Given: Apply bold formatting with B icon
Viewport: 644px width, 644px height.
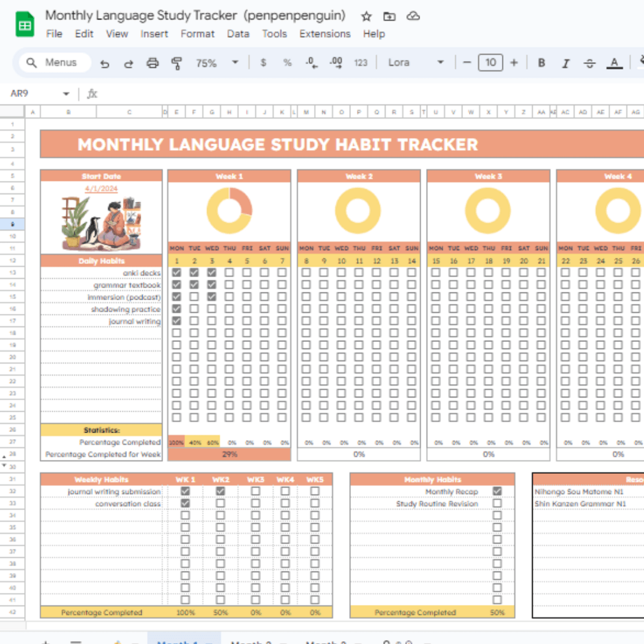Looking at the screenshot, I should 541,63.
